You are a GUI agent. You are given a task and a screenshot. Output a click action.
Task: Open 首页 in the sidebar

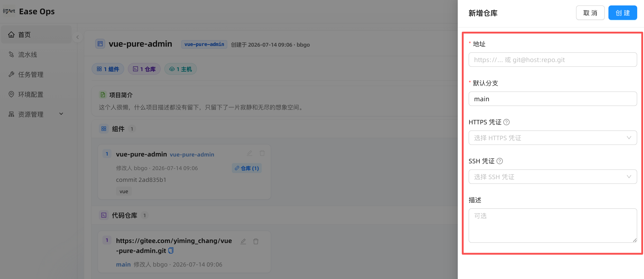point(36,34)
